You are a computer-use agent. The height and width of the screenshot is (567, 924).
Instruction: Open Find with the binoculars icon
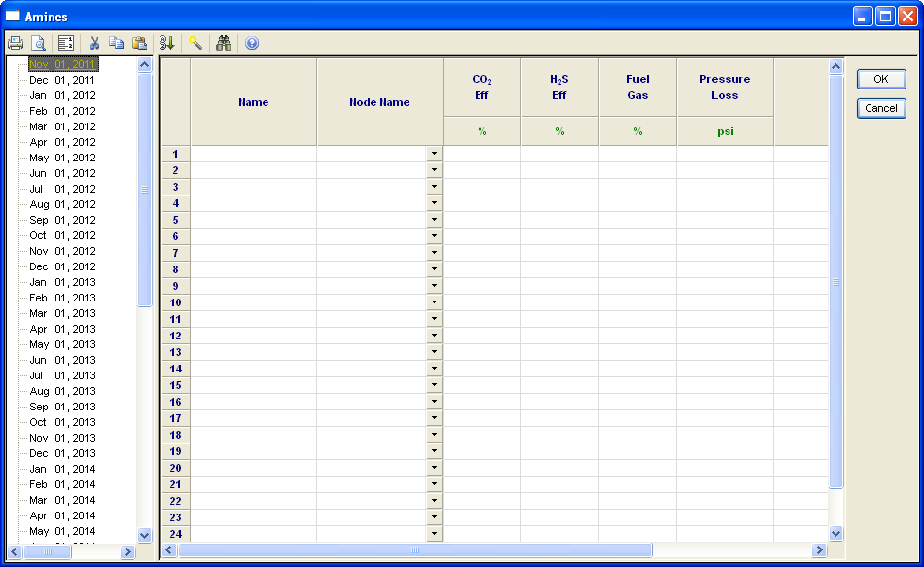pyautogui.click(x=224, y=43)
